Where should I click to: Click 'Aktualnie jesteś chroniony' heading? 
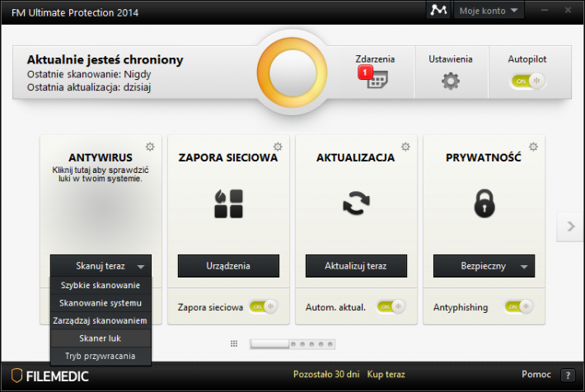click(x=105, y=59)
